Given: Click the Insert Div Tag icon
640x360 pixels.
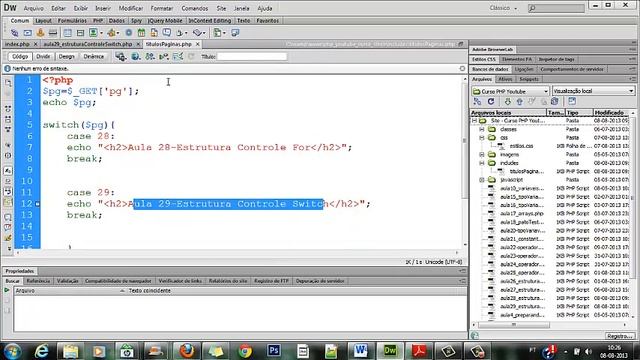Looking at the screenshot, I should tap(80, 33).
